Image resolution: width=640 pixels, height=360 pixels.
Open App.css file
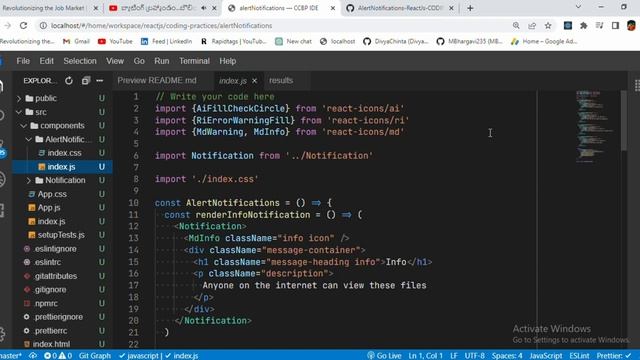pyautogui.click(x=52, y=194)
